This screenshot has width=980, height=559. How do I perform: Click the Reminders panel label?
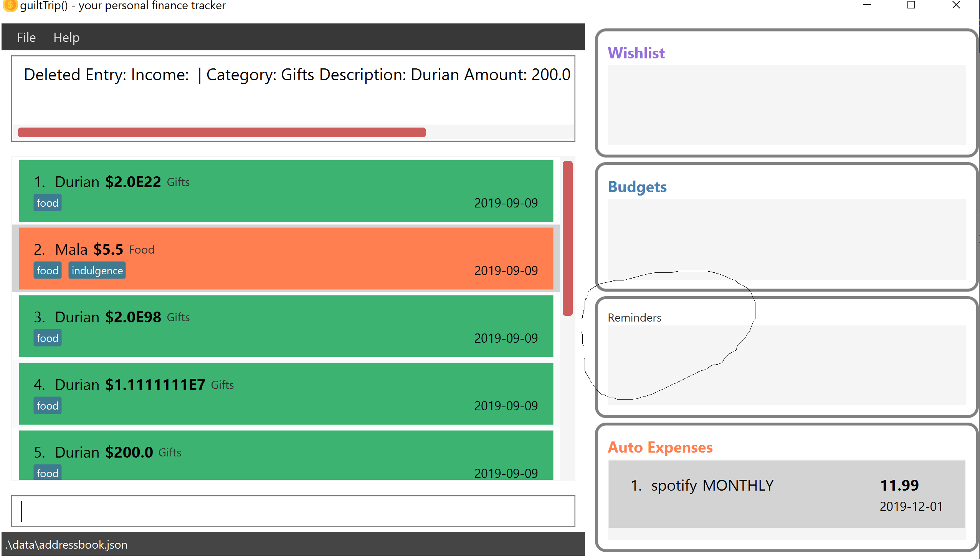click(635, 318)
